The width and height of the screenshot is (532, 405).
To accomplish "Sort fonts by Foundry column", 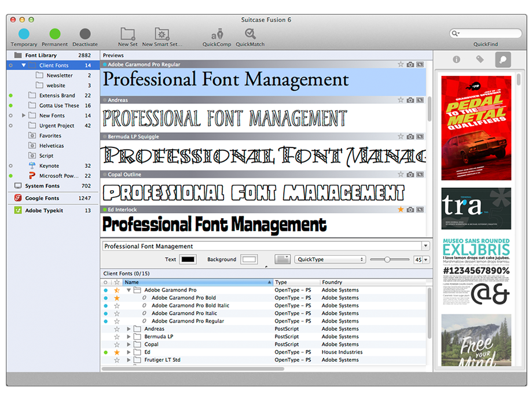I will pos(373,282).
